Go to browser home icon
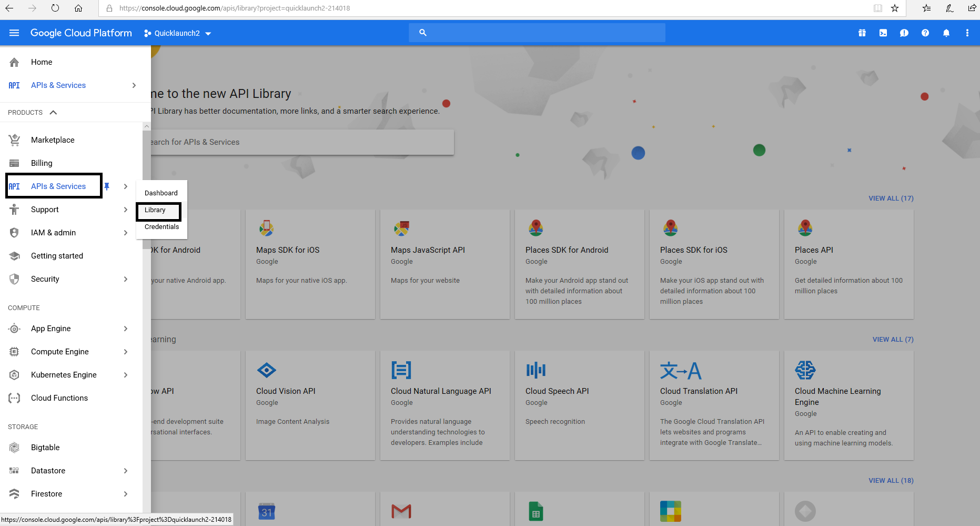Image resolution: width=980 pixels, height=526 pixels. [78, 8]
